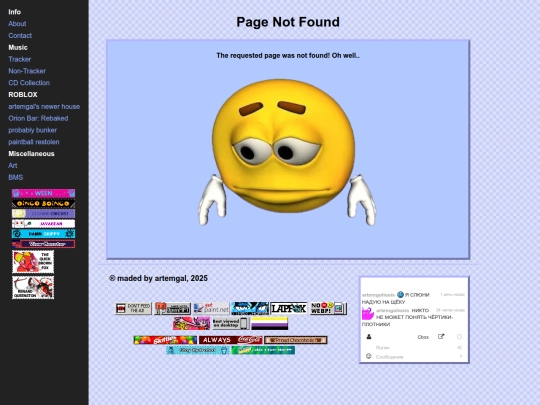Open the BMS page link
Viewport: 540px width, 405px height.
click(x=15, y=177)
